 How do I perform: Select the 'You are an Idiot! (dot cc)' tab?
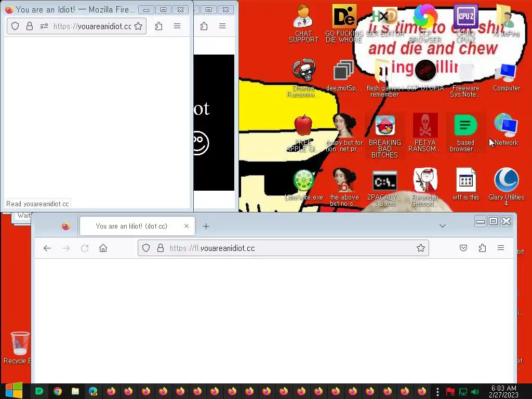pyautogui.click(x=137, y=226)
